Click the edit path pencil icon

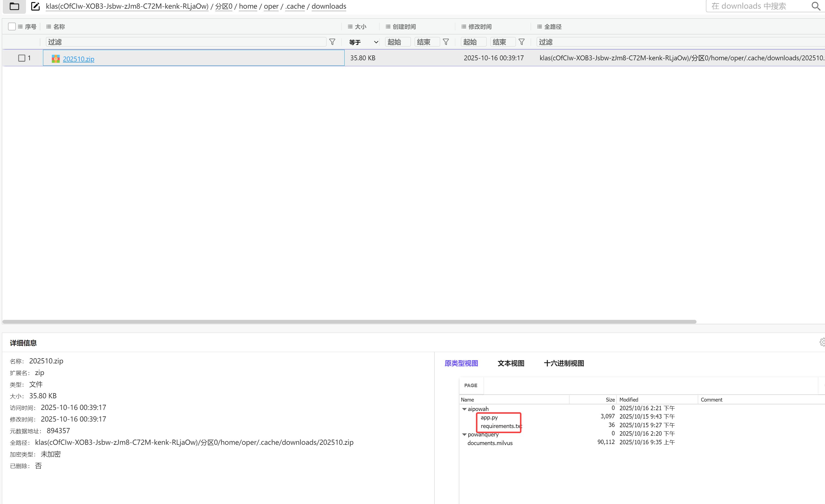click(35, 6)
